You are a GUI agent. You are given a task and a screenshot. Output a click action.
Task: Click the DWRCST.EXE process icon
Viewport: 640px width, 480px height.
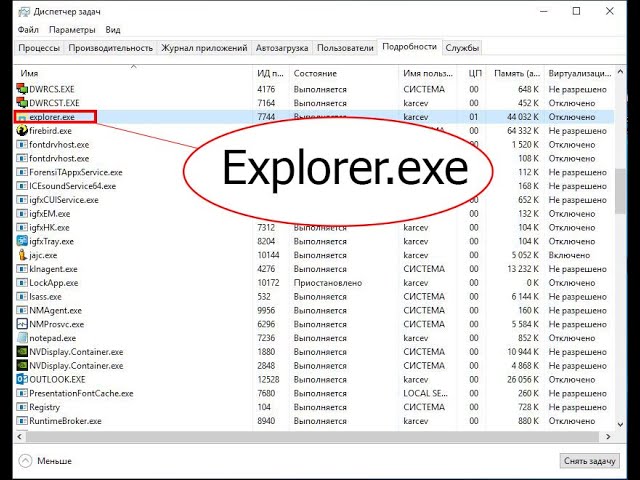tap(22, 102)
